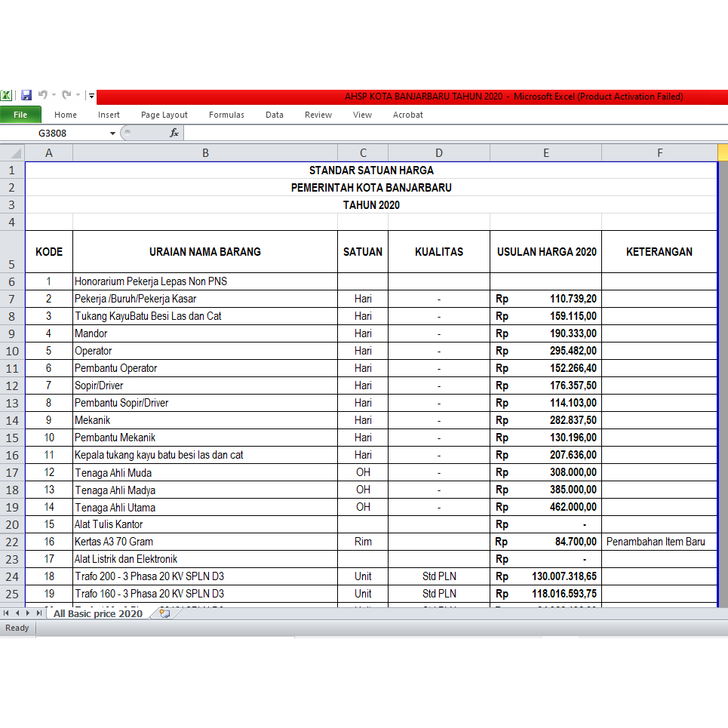Select column C header
This screenshot has width=728, height=728.
click(x=363, y=152)
